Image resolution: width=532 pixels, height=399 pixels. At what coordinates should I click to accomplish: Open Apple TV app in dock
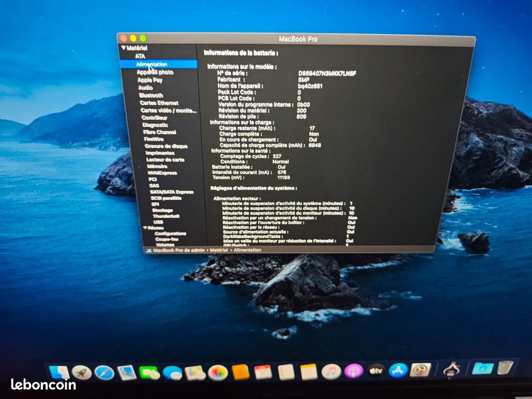coord(376,371)
